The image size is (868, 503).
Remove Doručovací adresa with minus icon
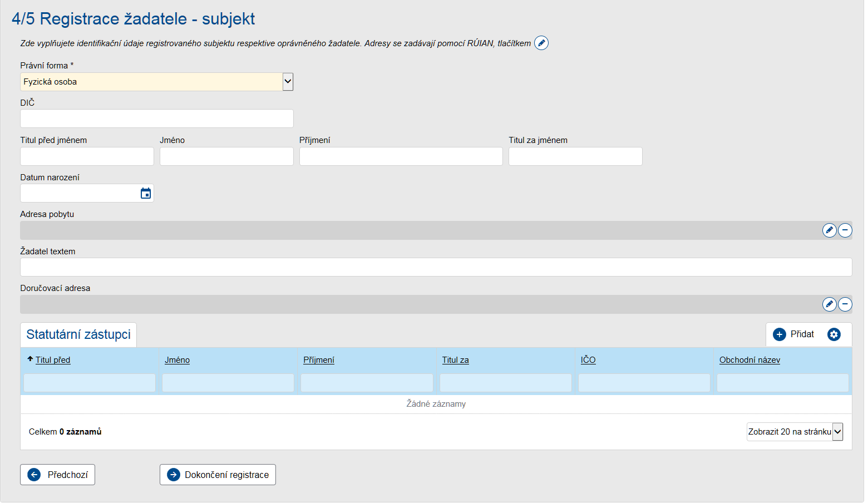[845, 304]
